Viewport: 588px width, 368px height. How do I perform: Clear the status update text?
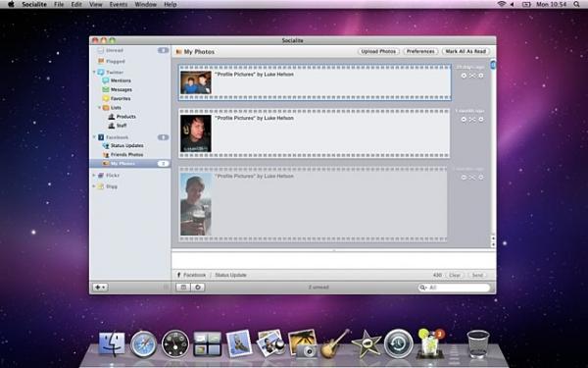(x=455, y=275)
